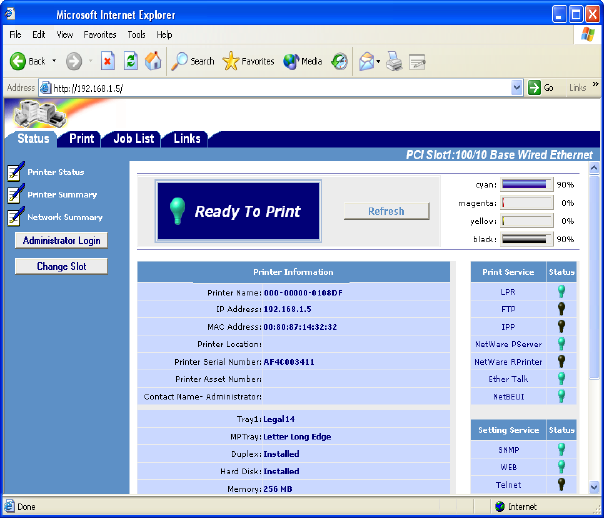Viewport: 604px width, 518px height.
Task: Click the cyan toner level bar
Action: coord(526,185)
